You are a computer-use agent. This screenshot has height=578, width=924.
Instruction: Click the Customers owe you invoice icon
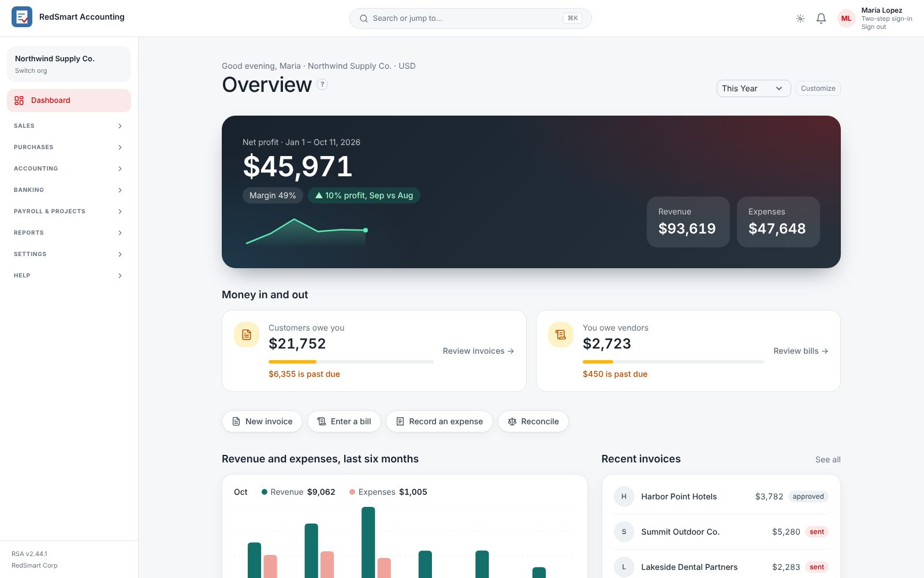[x=247, y=335]
